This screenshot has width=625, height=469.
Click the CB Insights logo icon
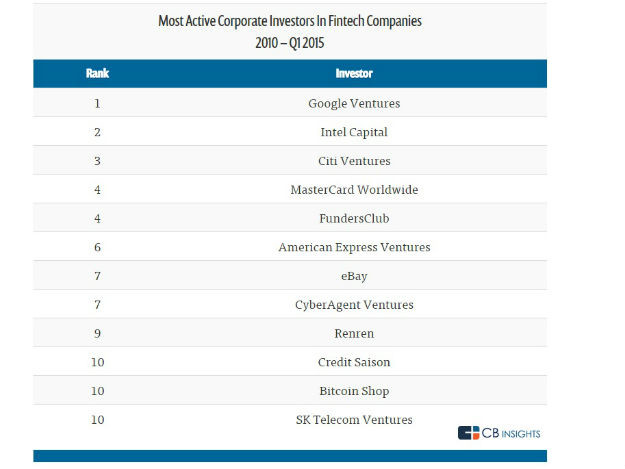[x=469, y=433]
